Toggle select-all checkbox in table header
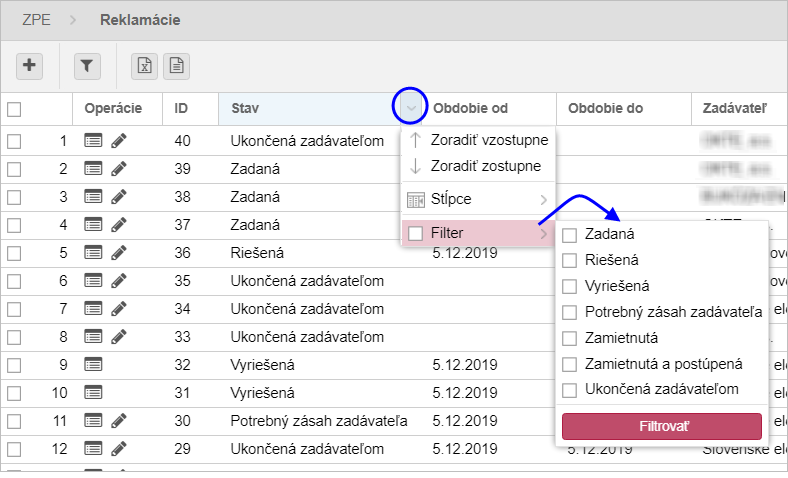The height and width of the screenshot is (478, 788). (x=14, y=109)
